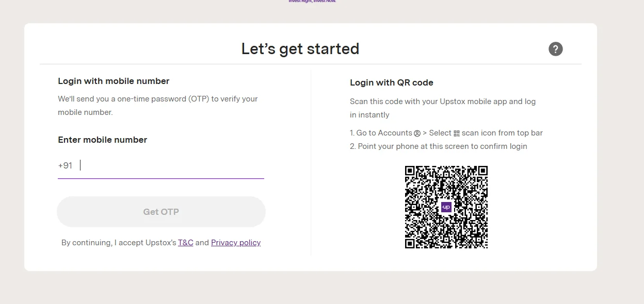Click the help question mark icon

click(x=555, y=49)
